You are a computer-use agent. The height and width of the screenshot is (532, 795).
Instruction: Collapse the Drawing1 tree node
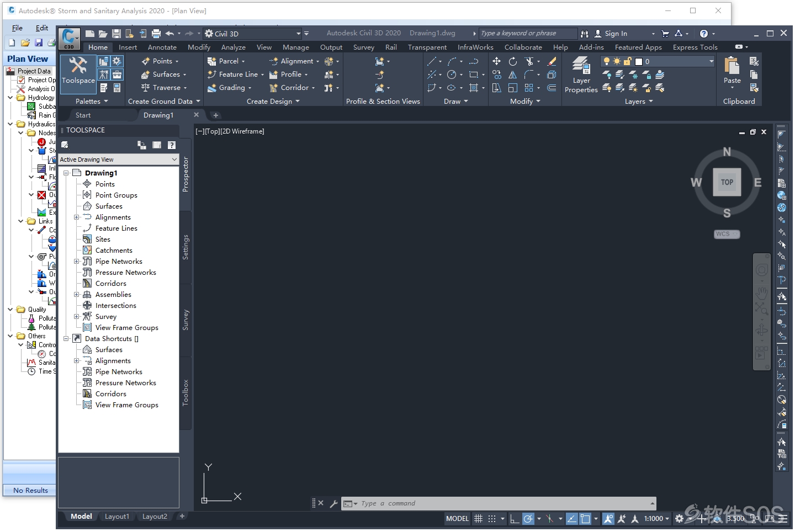point(66,173)
